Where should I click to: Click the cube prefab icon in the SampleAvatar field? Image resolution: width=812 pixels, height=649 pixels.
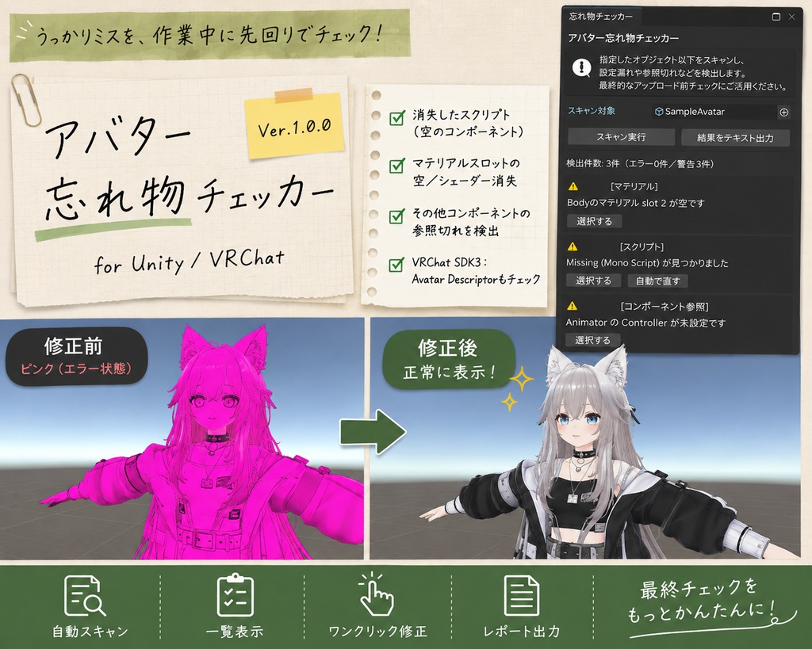659,111
